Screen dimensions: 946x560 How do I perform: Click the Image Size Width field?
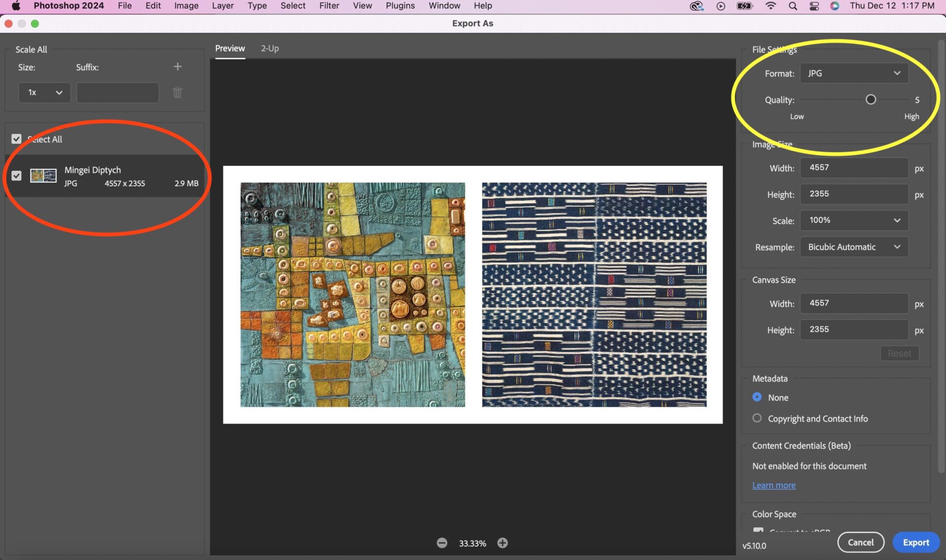pyautogui.click(x=854, y=168)
